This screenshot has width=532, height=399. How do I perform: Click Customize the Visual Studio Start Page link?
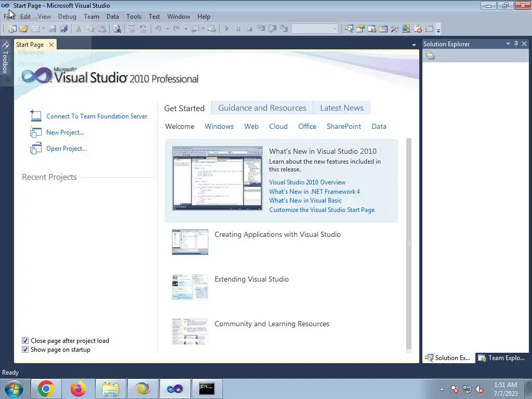click(322, 210)
